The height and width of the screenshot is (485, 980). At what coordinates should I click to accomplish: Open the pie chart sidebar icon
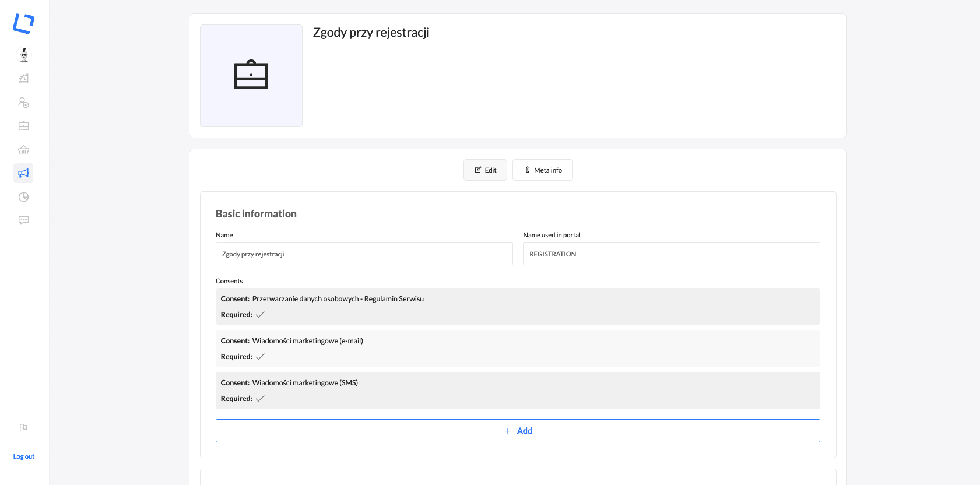click(24, 197)
